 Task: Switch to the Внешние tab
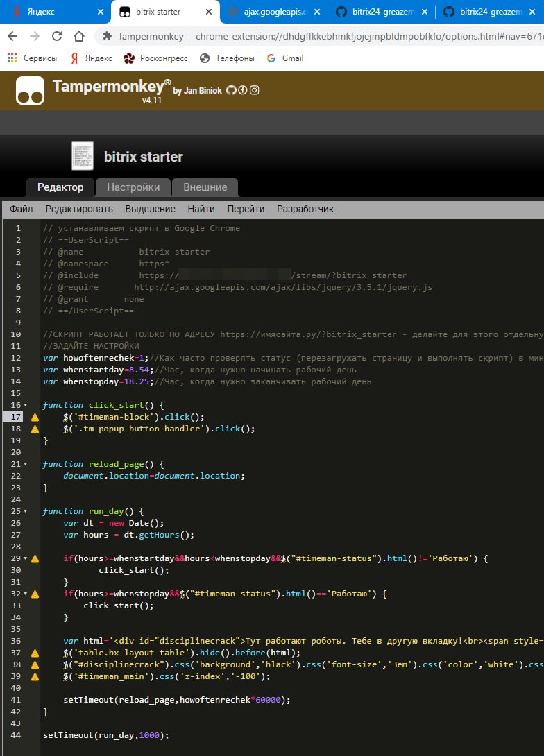point(205,187)
